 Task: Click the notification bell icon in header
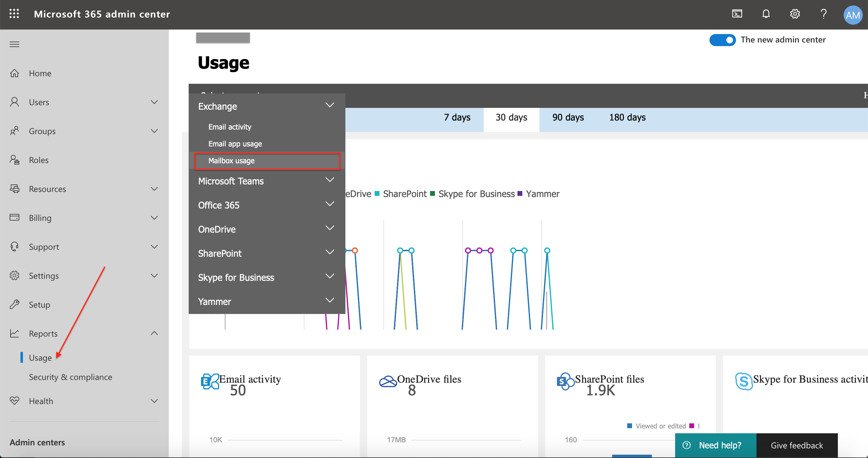[x=767, y=14]
